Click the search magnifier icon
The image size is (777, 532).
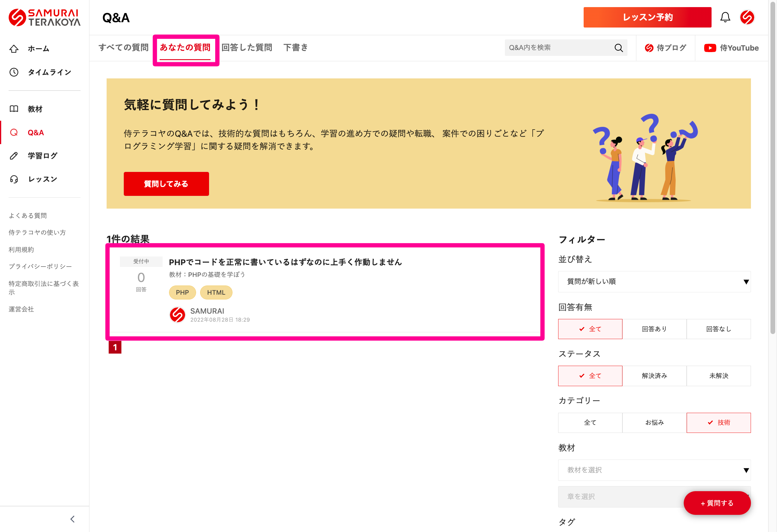click(619, 48)
